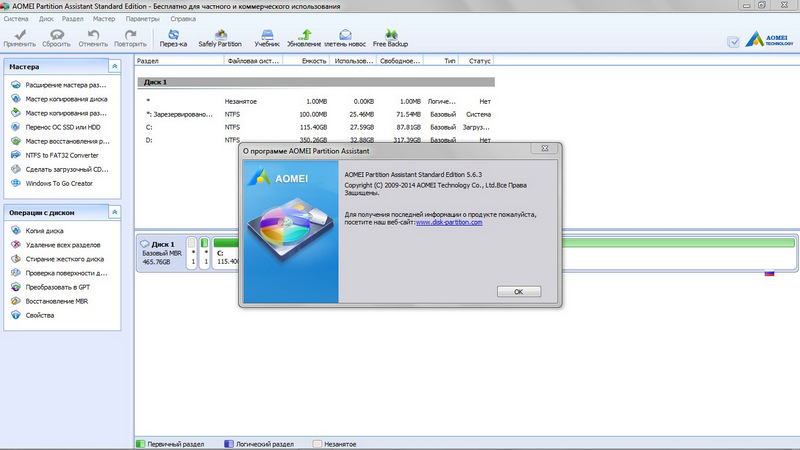Launch Расширение мастера раздела wizard
This screenshot has height=450, width=800.
pyautogui.click(x=66, y=85)
